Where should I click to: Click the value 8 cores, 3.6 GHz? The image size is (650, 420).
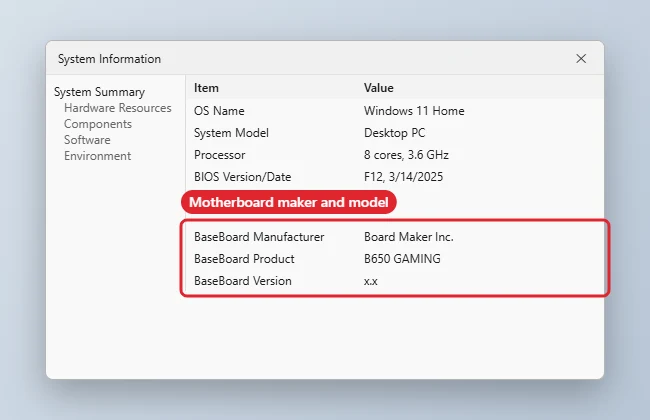(x=406, y=155)
